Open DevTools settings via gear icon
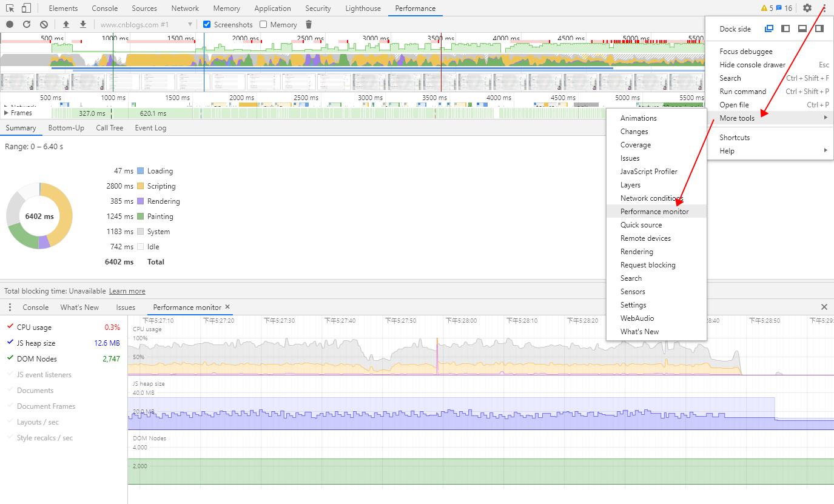 [807, 8]
